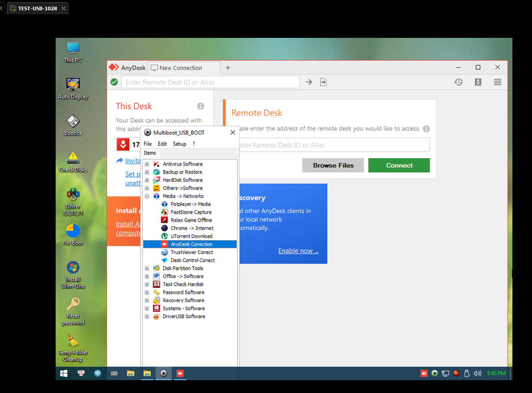Image resolution: width=532 pixels, height=393 pixels.
Task: Click green connection status icon
Action: pos(115,82)
